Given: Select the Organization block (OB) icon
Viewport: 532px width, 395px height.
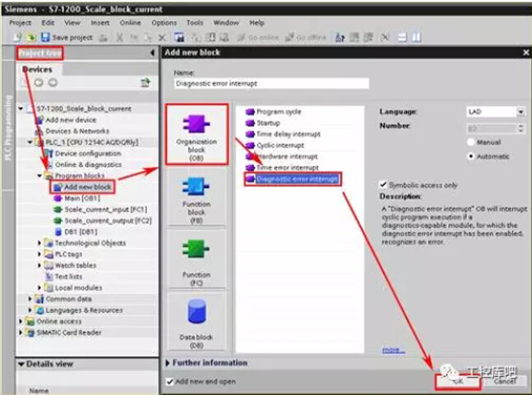Looking at the screenshot, I should pyautogui.click(x=195, y=126).
